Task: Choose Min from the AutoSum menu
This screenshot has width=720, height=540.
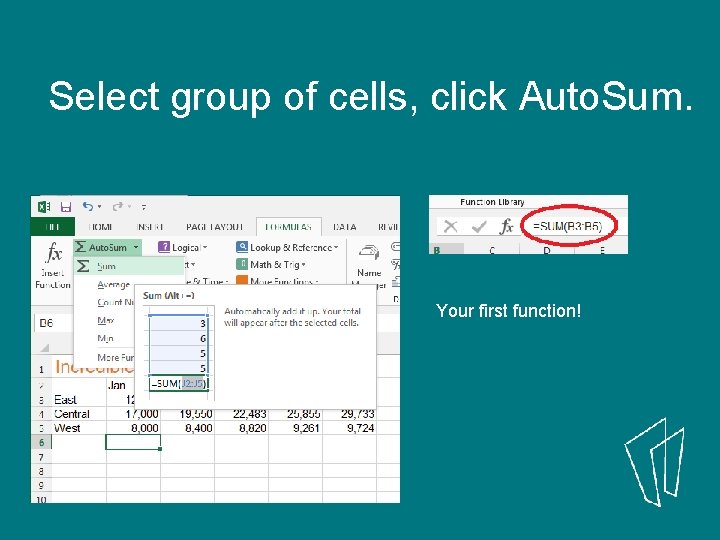Action: 105,338
